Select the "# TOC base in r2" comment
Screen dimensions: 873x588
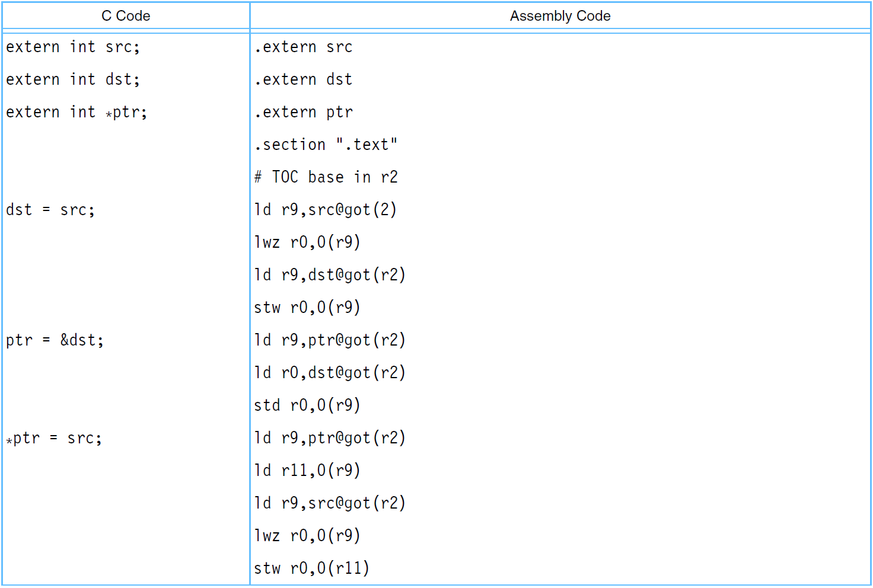pos(326,177)
